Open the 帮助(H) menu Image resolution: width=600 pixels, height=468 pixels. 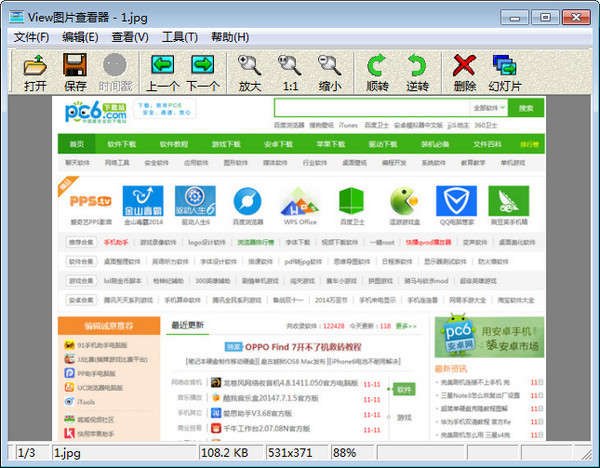point(230,37)
